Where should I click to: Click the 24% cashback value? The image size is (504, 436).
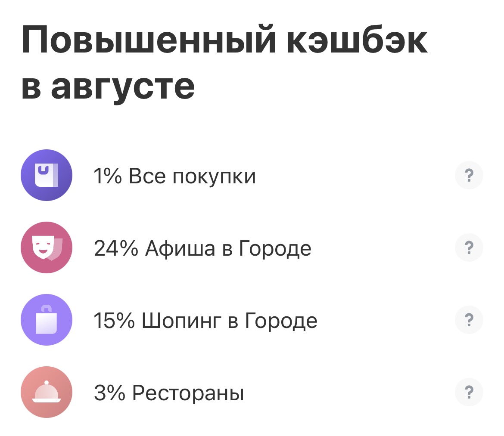(x=116, y=248)
